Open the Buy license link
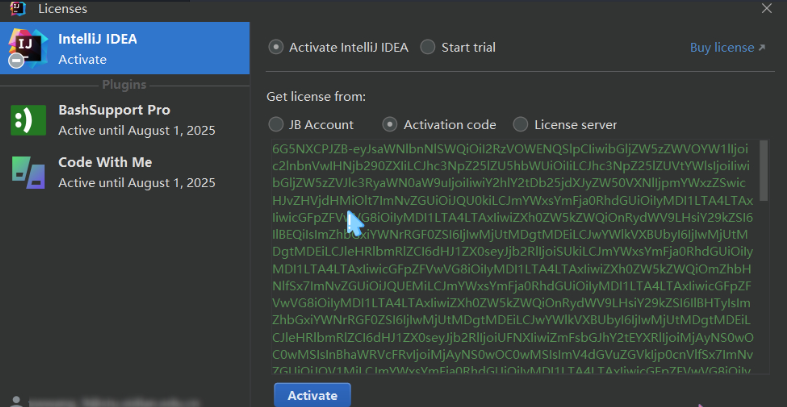Image resolution: width=787 pixels, height=407 pixels. point(721,48)
